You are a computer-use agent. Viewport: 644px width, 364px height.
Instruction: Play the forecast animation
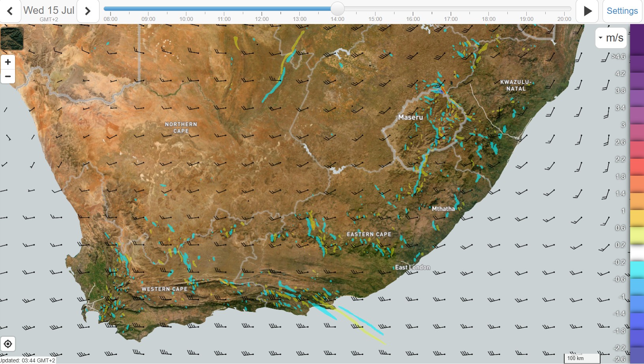588,11
